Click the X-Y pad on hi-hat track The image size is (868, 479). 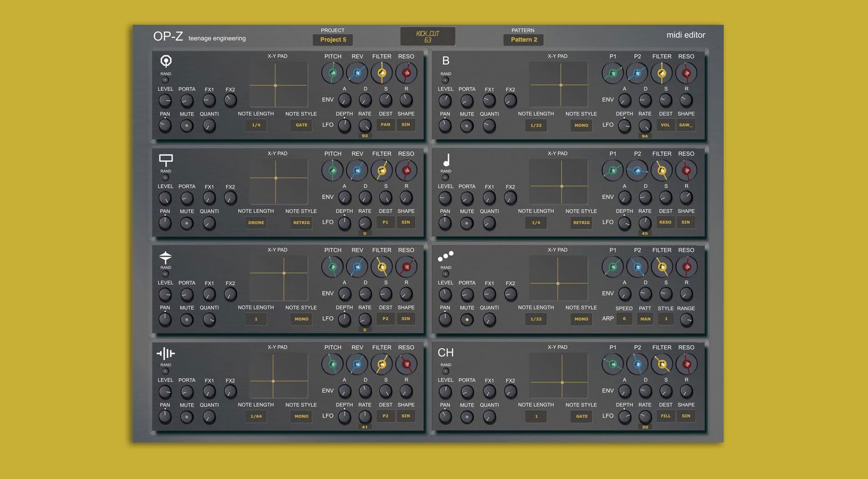[x=278, y=279]
